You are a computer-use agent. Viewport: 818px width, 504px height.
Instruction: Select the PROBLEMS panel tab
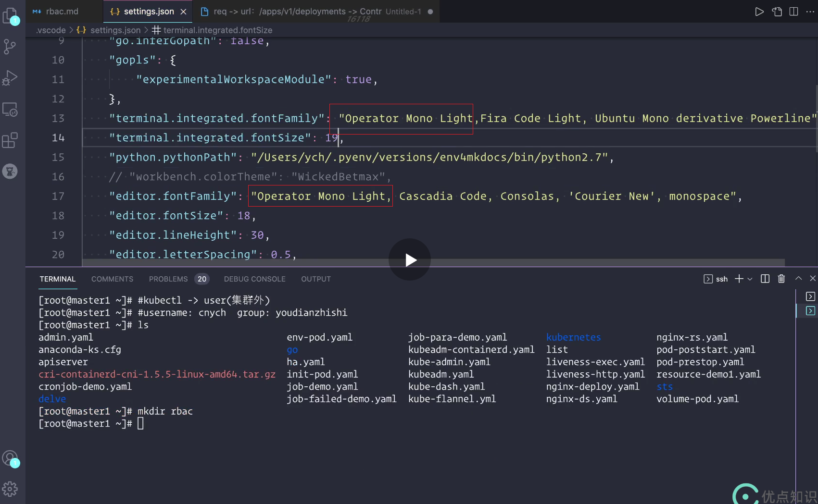coord(168,279)
